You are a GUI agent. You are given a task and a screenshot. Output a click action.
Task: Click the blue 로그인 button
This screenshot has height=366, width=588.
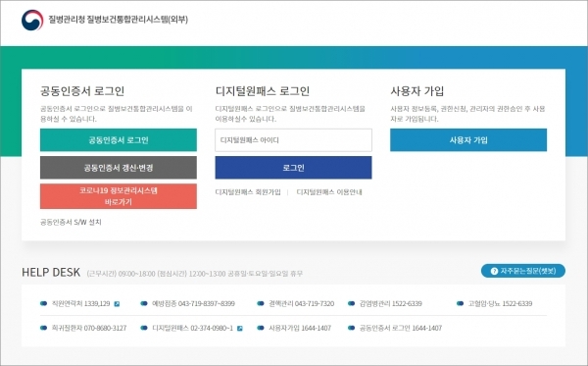[x=293, y=168]
